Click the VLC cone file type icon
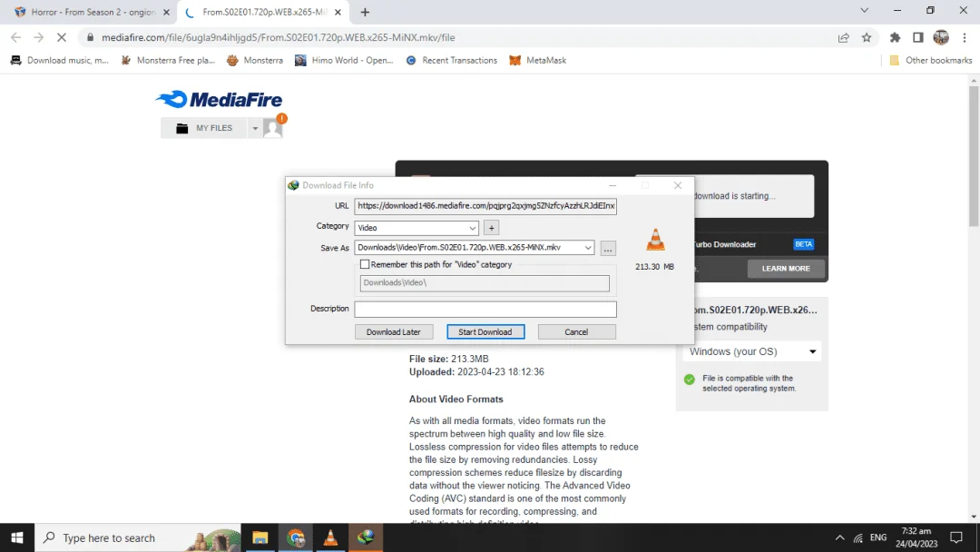Screen dimensions: 980x552 coord(655,240)
